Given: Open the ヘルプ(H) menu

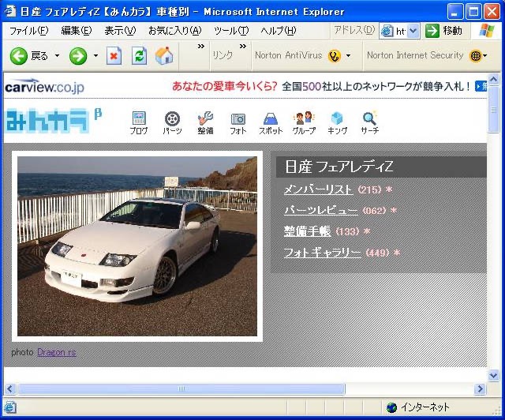Looking at the screenshot, I should click(x=279, y=31).
